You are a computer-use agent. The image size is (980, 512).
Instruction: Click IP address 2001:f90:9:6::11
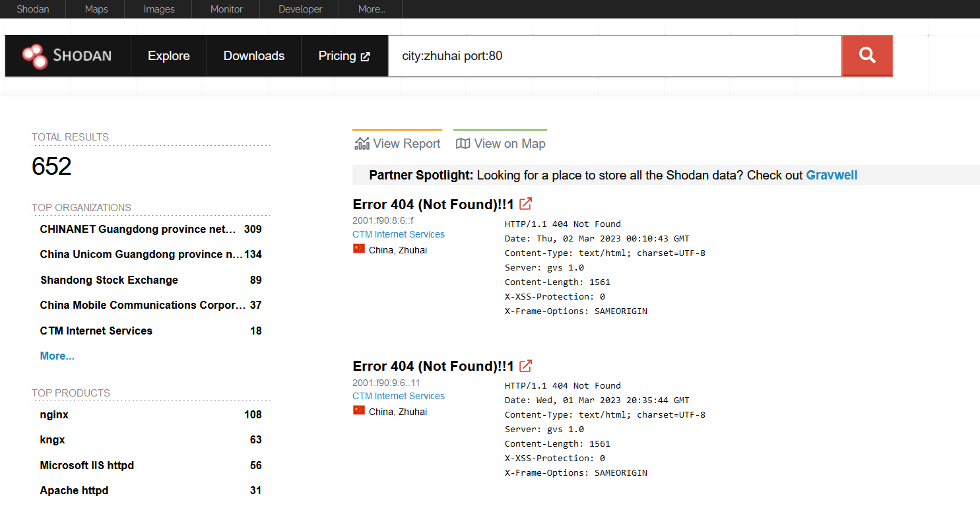pos(386,382)
